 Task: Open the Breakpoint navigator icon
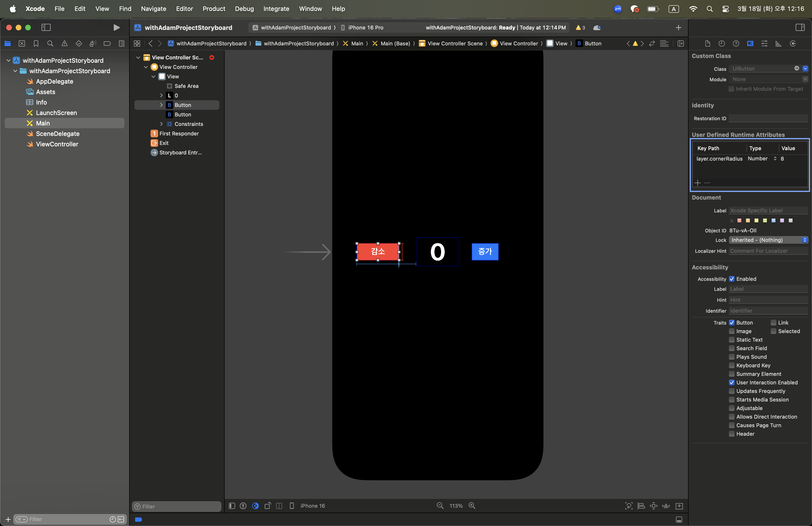coord(107,43)
